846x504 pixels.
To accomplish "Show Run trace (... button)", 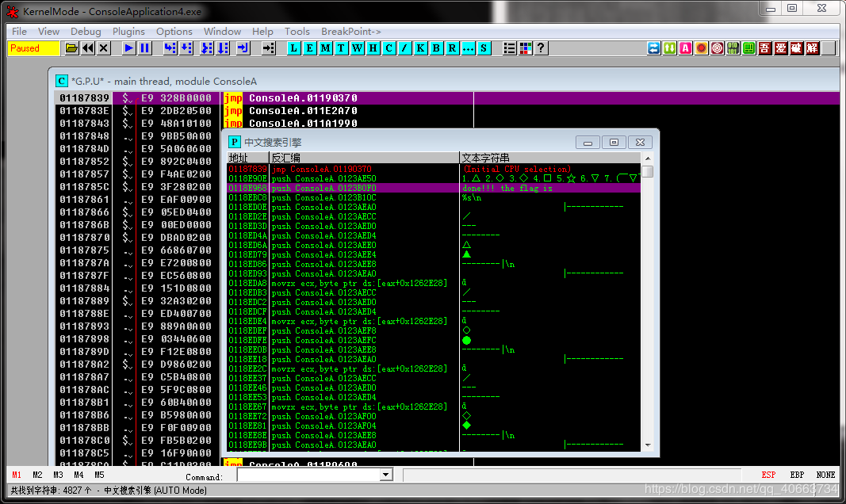I will (x=469, y=48).
